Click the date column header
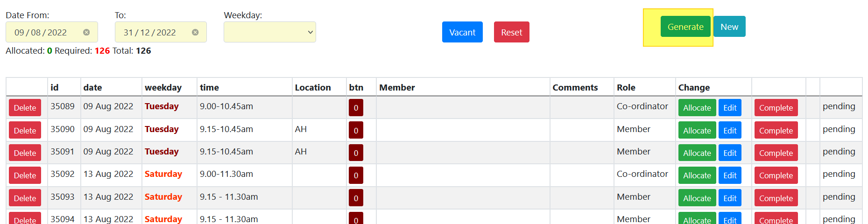868x224 pixels. (x=92, y=87)
